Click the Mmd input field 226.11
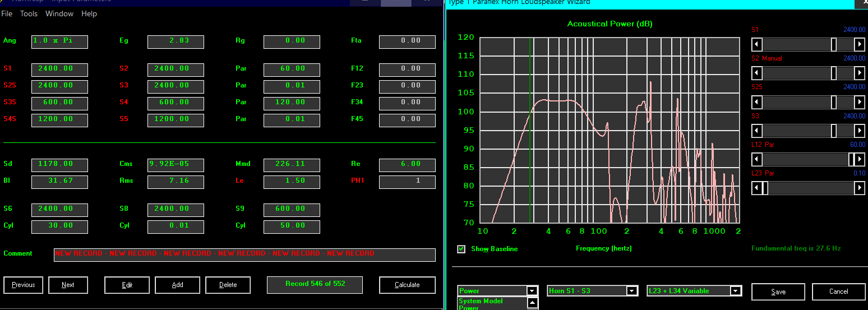The width and height of the screenshot is (868, 310). (x=292, y=165)
